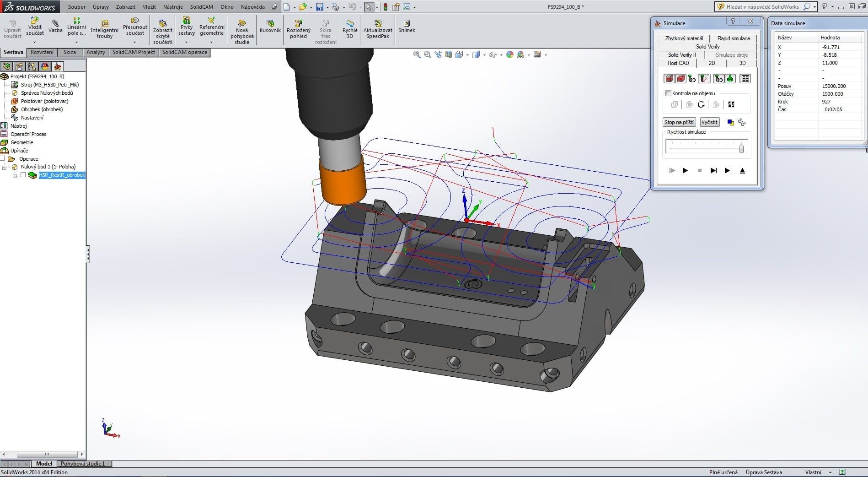868x477 pixels.
Task: Click the red solid box simulation icon
Action: (x=669, y=79)
